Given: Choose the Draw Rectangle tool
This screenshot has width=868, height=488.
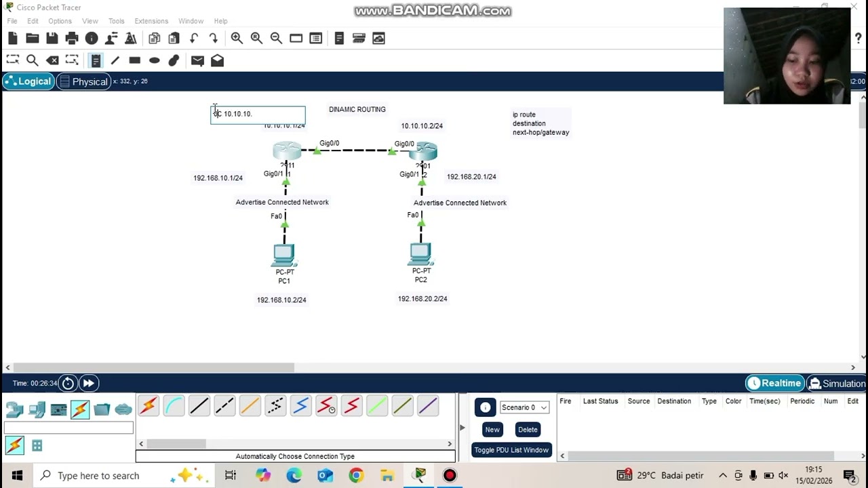Looking at the screenshot, I should click(134, 60).
